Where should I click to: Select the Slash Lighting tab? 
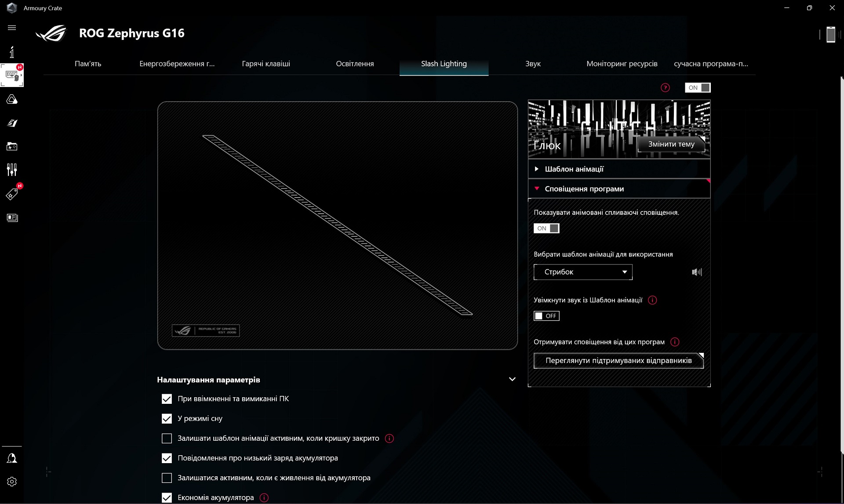point(444,64)
